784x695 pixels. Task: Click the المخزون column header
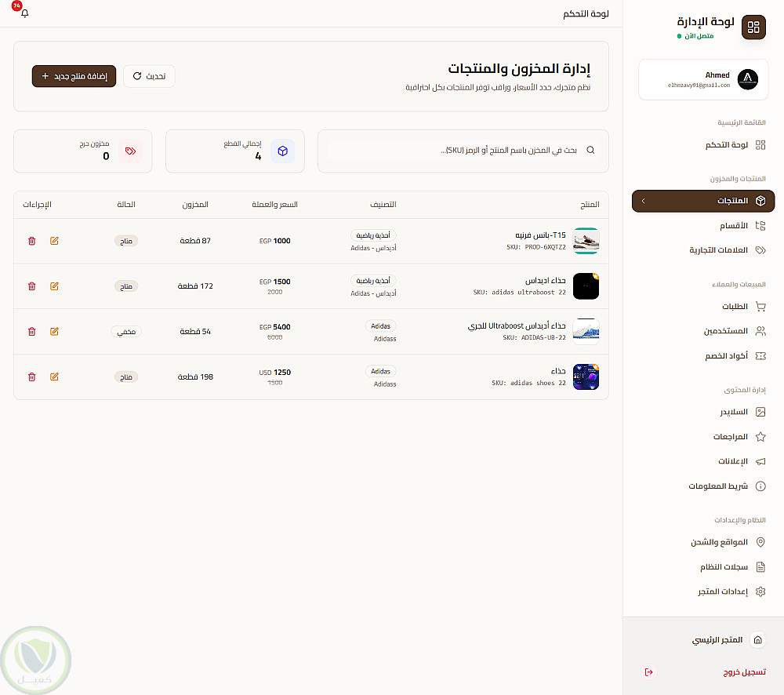[x=195, y=204]
